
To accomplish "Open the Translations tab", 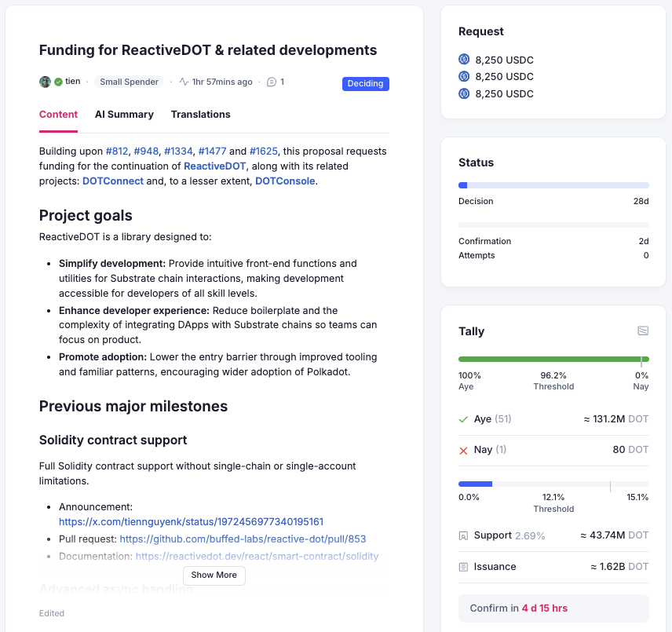I will click(x=200, y=115).
